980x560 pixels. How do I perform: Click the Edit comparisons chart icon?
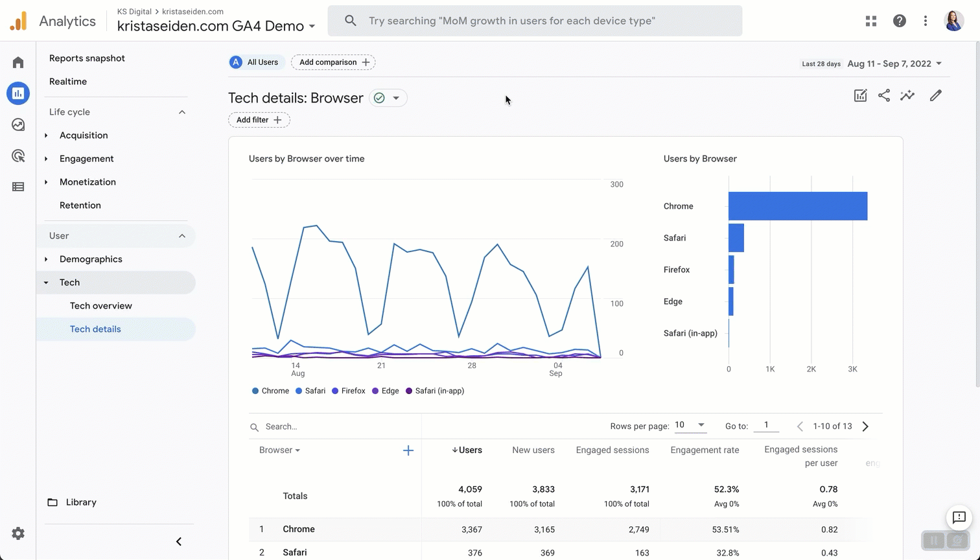860,96
